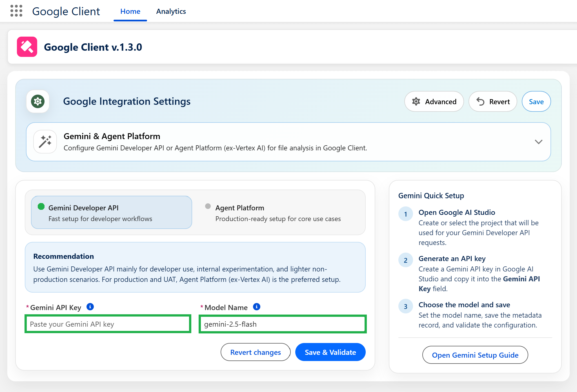Click the Save button in header
The width and height of the screenshot is (577, 392).
536,101
